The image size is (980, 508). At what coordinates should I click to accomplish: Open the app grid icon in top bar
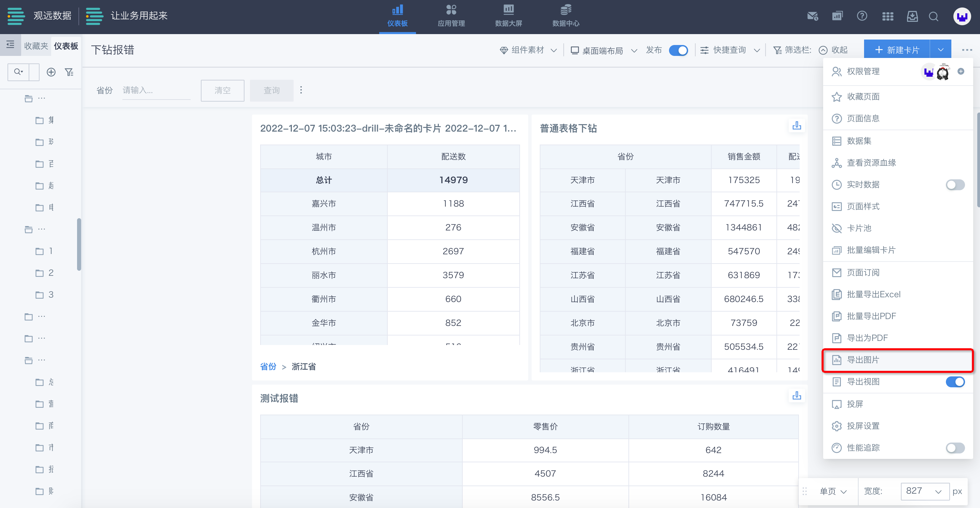point(888,16)
